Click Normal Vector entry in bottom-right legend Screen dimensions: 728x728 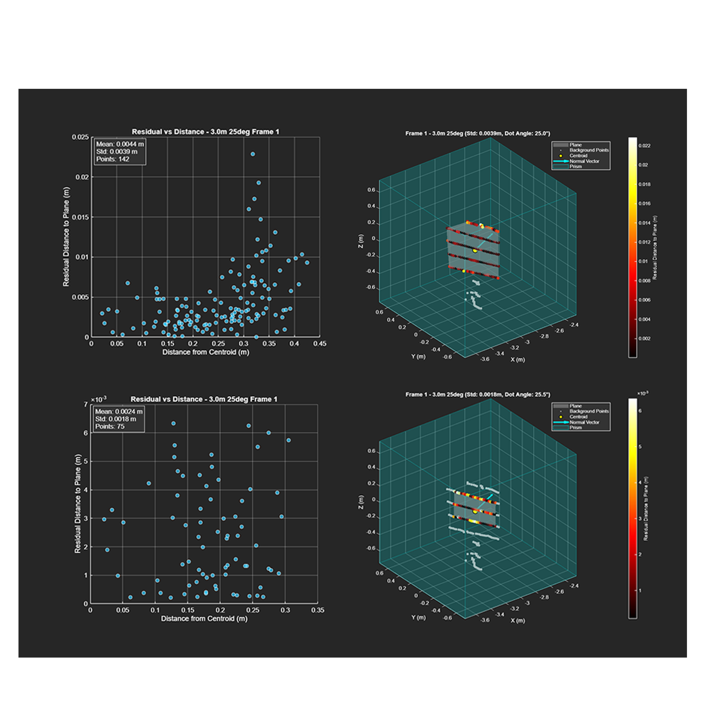tap(584, 422)
